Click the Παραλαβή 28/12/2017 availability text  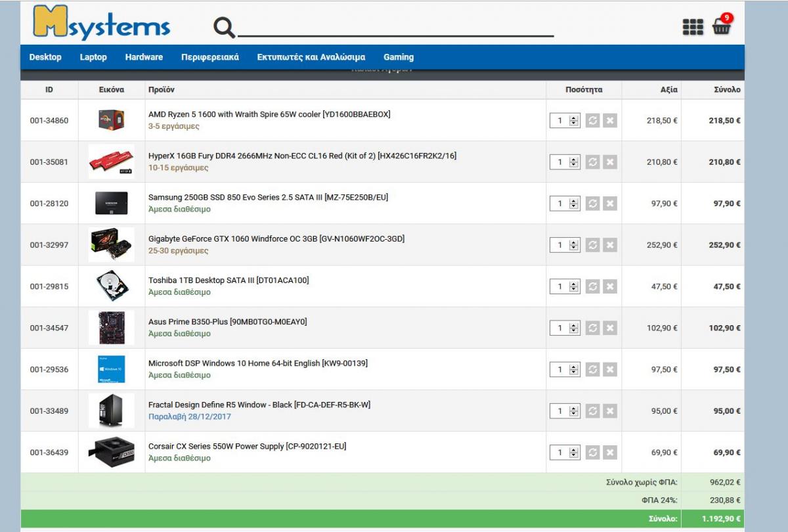(190, 417)
